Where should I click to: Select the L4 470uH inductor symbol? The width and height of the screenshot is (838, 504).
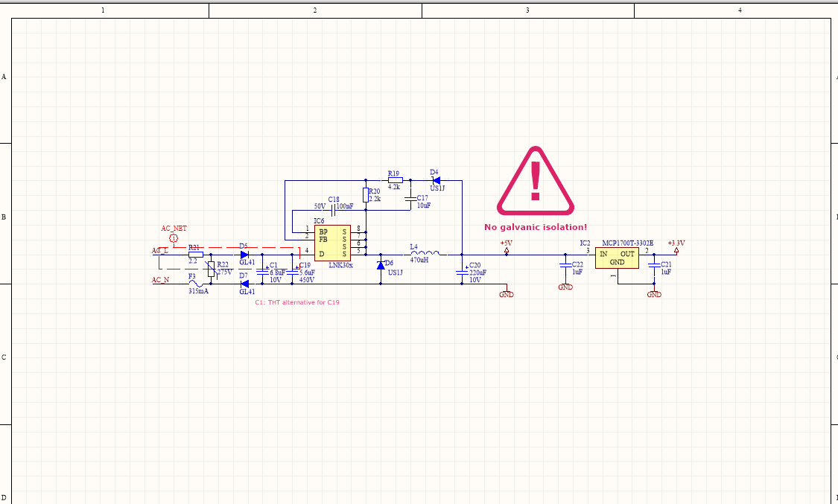coord(425,253)
